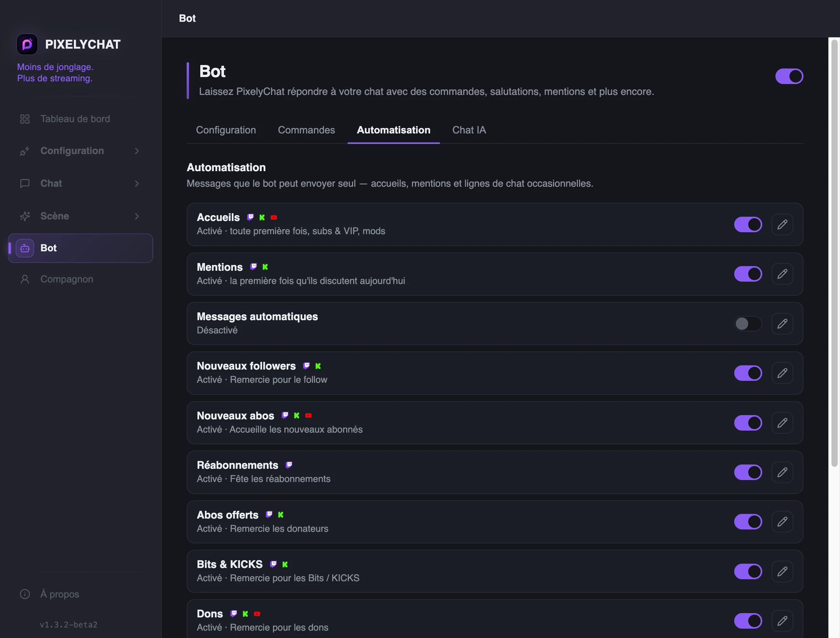The width and height of the screenshot is (840, 638).
Task: Select Bot in the sidebar
Action: coord(80,248)
